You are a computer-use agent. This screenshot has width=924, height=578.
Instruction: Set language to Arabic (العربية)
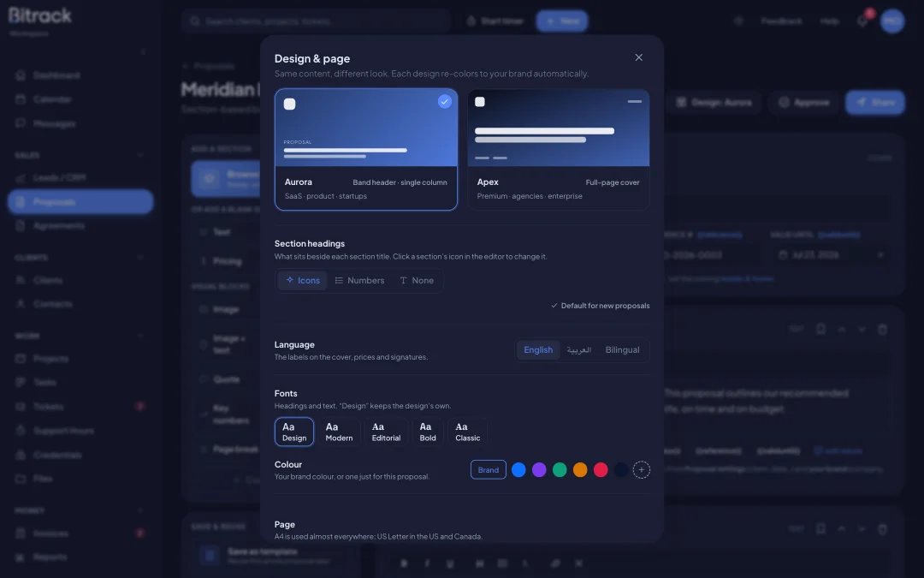point(578,349)
